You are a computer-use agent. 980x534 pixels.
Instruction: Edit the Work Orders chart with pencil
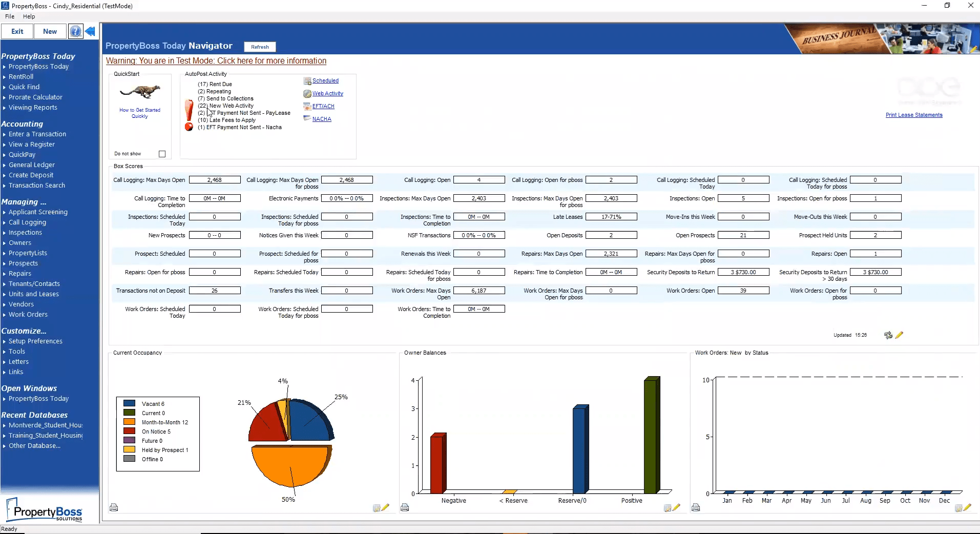[967, 507]
